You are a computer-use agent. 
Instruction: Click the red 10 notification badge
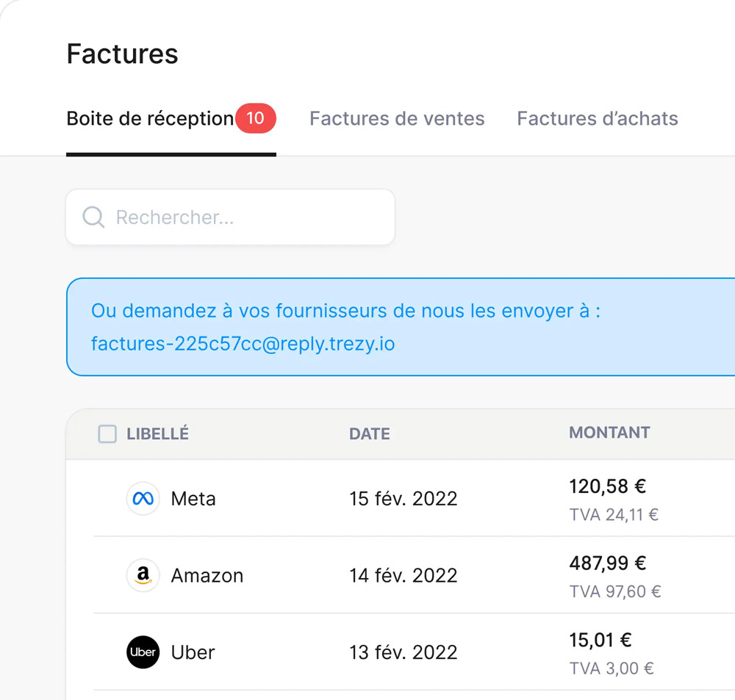[x=256, y=118]
